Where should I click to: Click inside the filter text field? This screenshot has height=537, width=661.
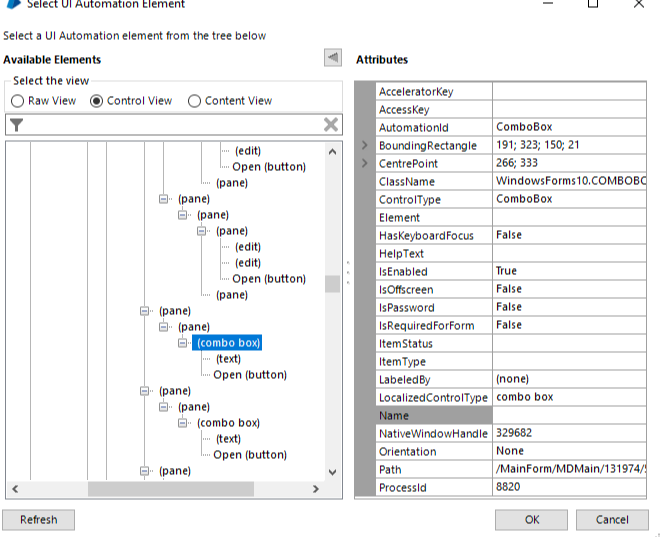(170, 125)
